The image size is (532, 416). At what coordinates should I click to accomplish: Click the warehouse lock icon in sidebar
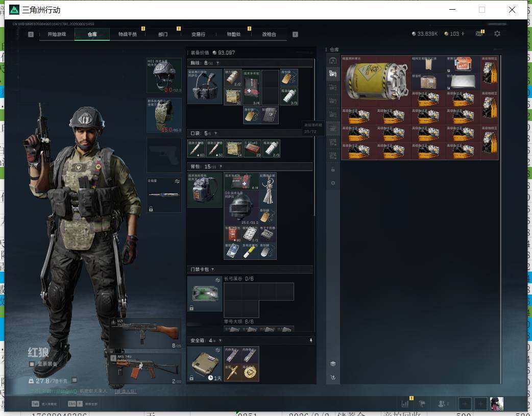(333, 169)
